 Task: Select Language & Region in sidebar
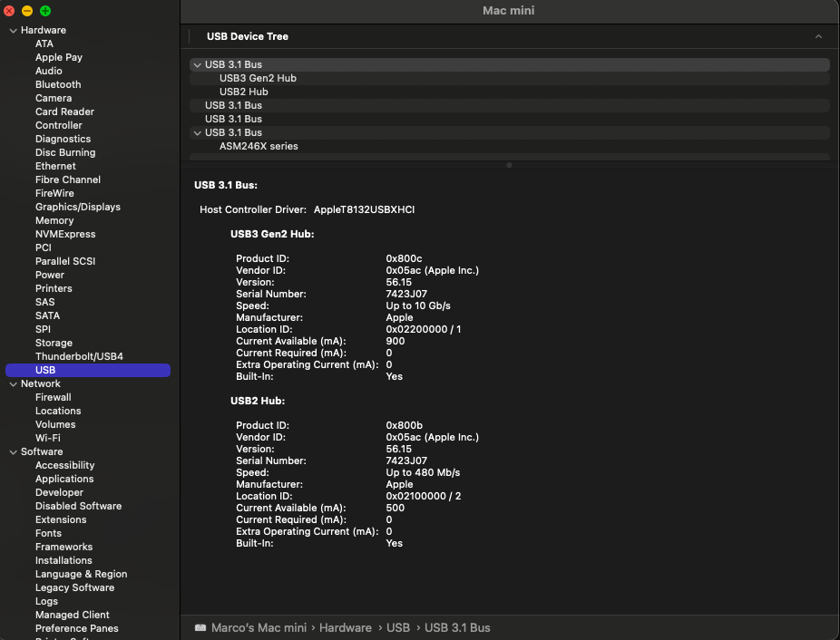pyautogui.click(x=82, y=574)
